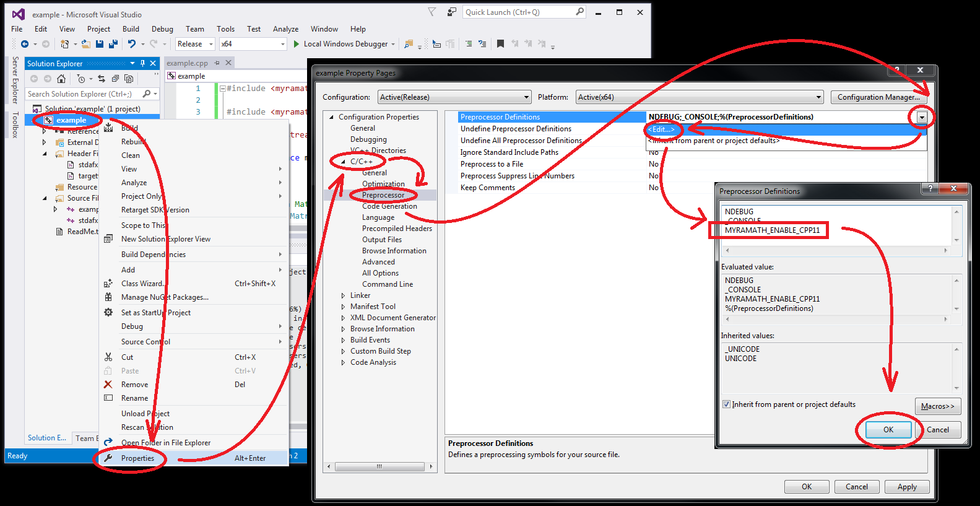This screenshot has height=506, width=980.
Task: Click the Find in Files toolbar icon
Action: [x=409, y=44]
